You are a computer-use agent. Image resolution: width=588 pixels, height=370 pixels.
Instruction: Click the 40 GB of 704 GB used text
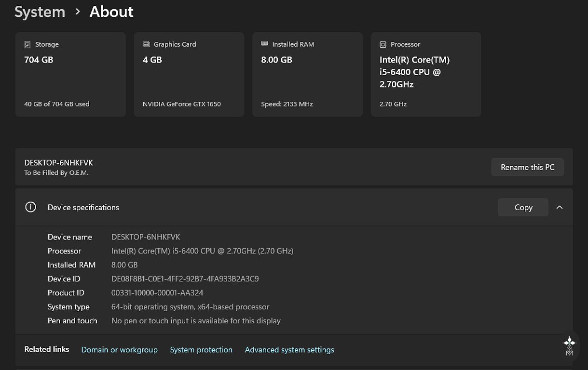(56, 104)
